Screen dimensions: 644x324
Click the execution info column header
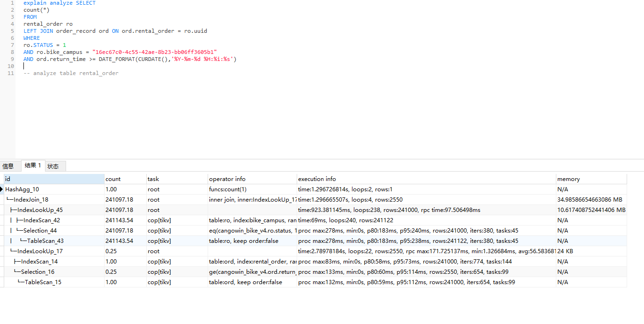point(426,179)
